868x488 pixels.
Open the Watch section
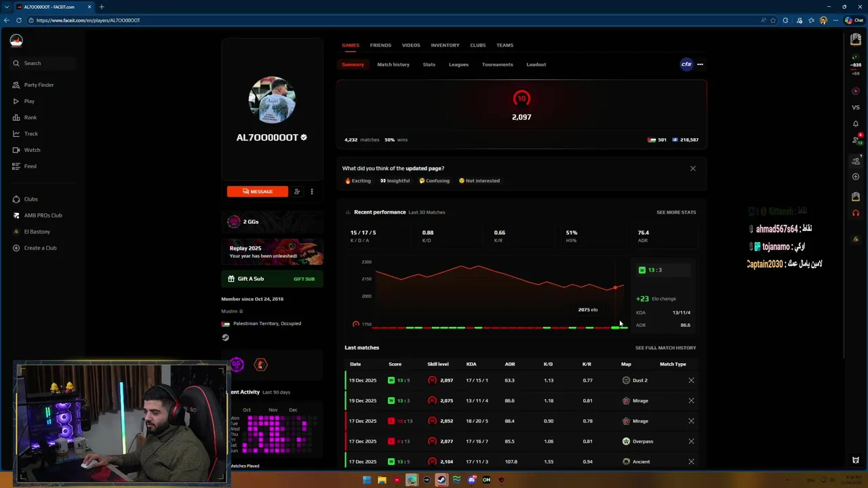26,150
